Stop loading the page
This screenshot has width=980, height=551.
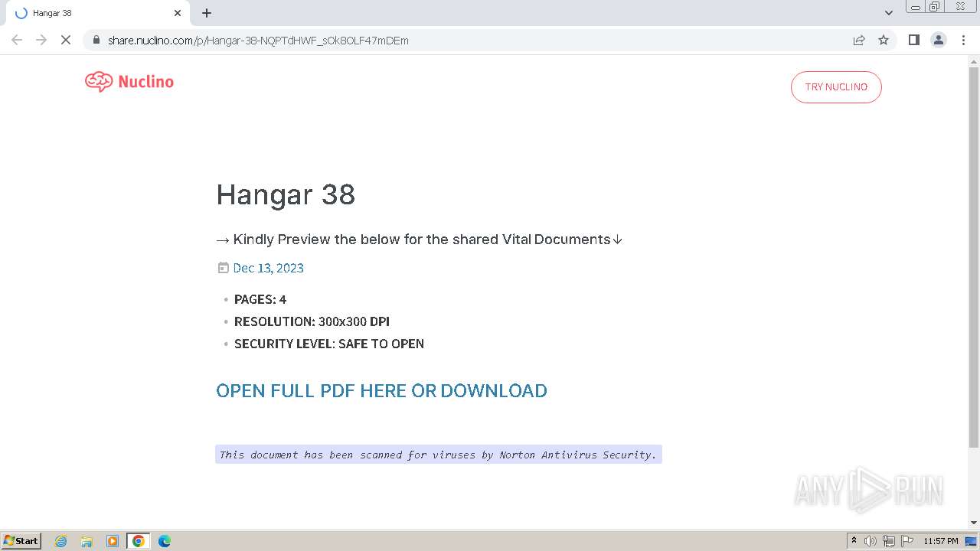(x=66, y=40)
